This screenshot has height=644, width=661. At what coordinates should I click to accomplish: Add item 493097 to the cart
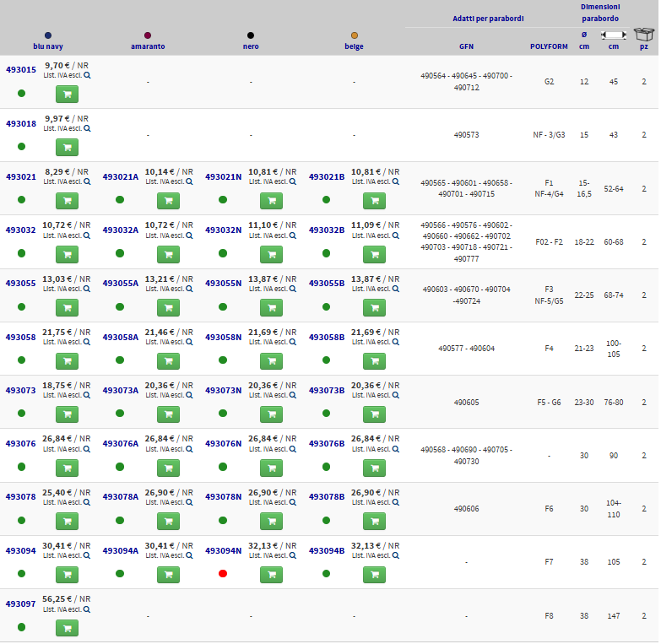click(67, 628)
